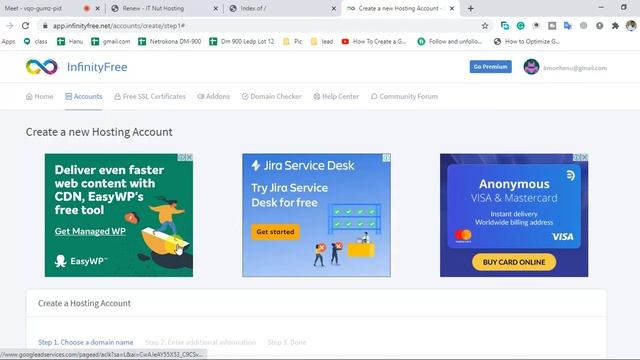Screen dimensions: 640x360
Task: Click the account email dropdown
Action: pos(575,68)
